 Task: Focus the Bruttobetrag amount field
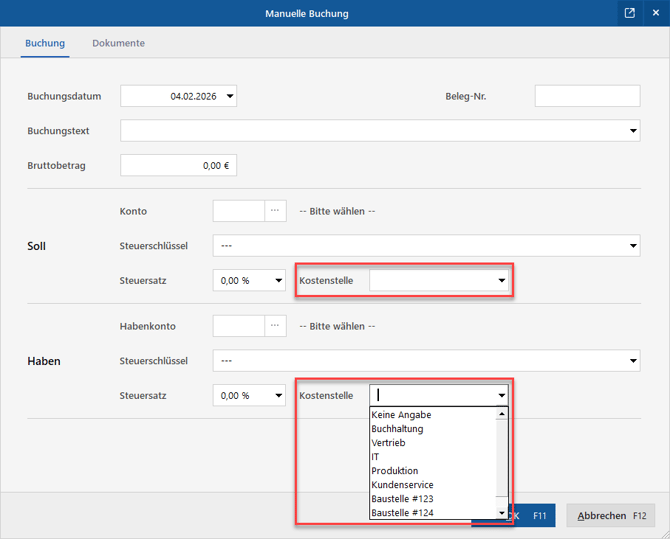(178, 166)
